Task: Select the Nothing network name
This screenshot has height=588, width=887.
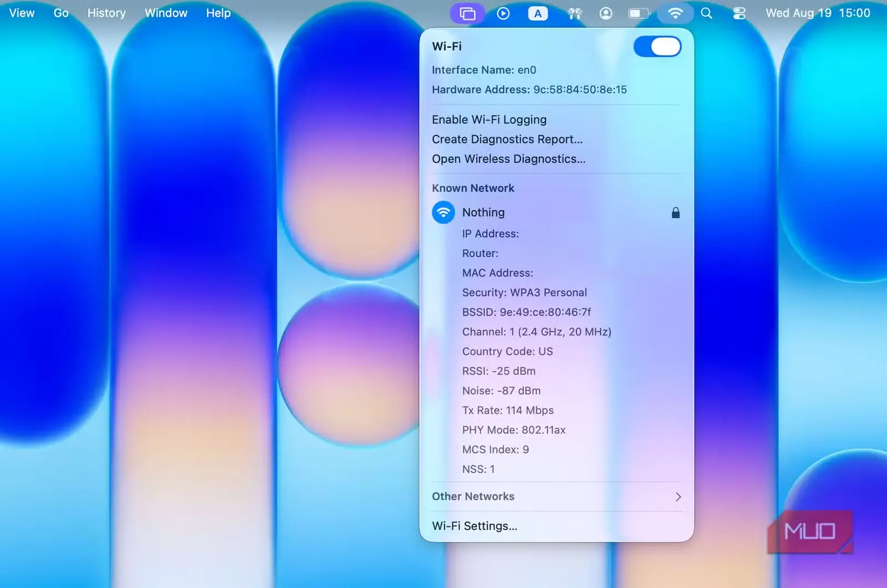Action: coord(483,212)
